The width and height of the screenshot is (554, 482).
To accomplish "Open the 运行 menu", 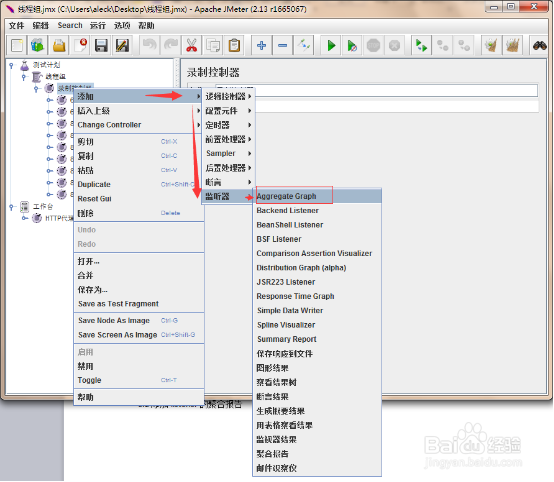I will [98, 25].
